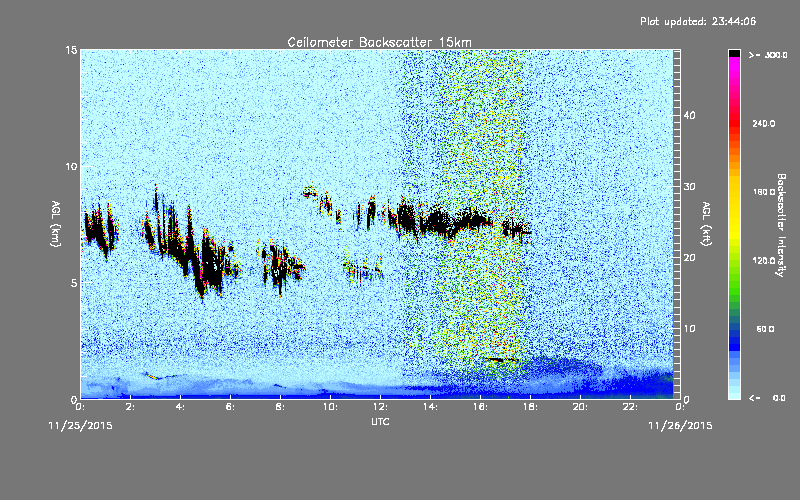Viewport: 800px width, 500px height.
Task: Click the "11/26/2015" end date
Action: click(x=680, y=426)
